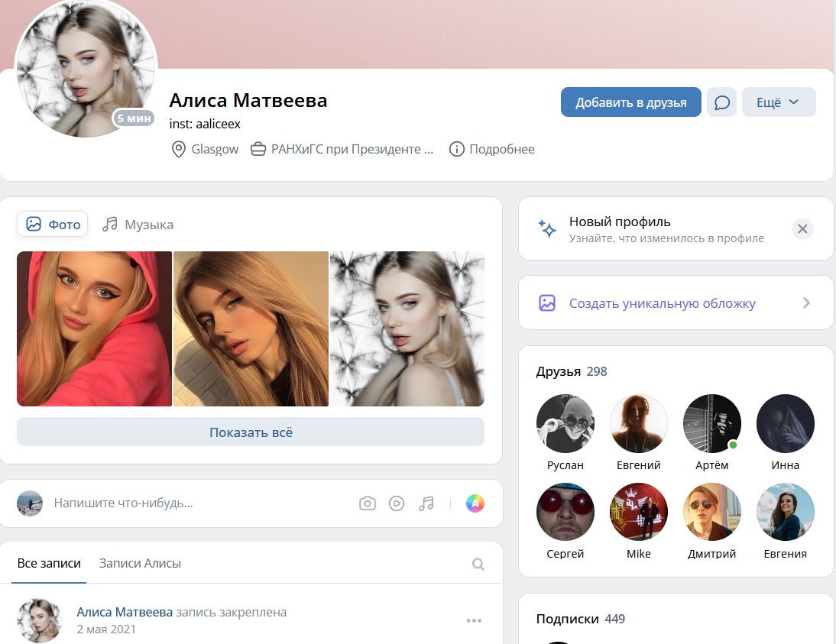Open the Подробнее details link

(502, 149)
